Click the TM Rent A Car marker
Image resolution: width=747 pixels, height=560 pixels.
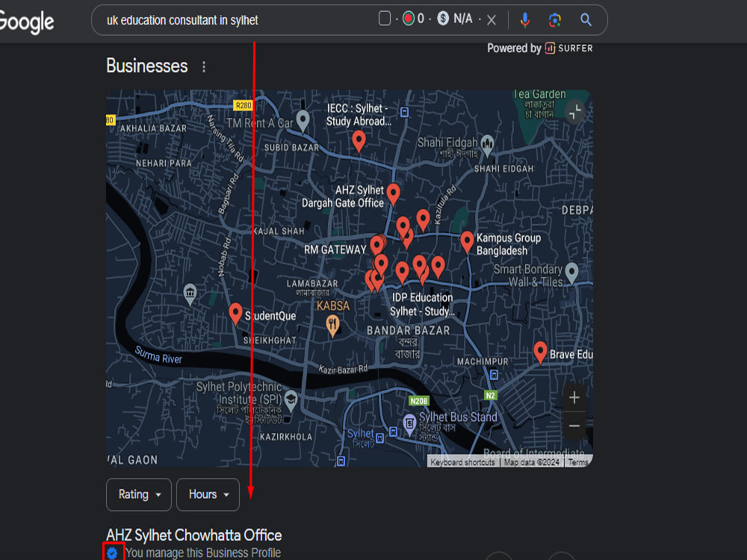(303, 120)
